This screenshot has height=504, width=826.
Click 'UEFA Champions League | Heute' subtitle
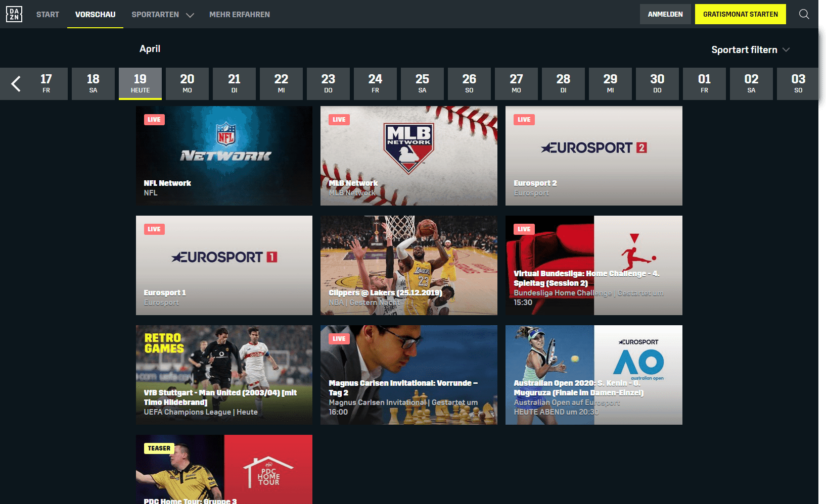(201, 412)
